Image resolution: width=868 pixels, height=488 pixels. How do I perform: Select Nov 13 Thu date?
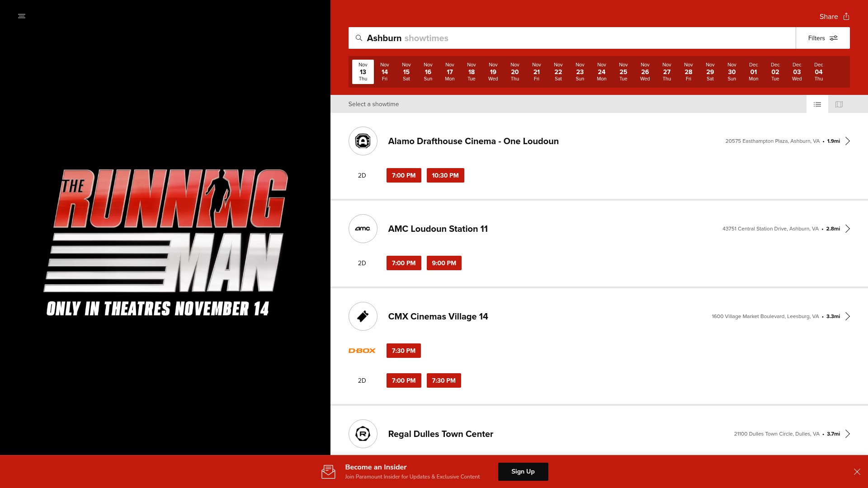(x=363, y=72)
